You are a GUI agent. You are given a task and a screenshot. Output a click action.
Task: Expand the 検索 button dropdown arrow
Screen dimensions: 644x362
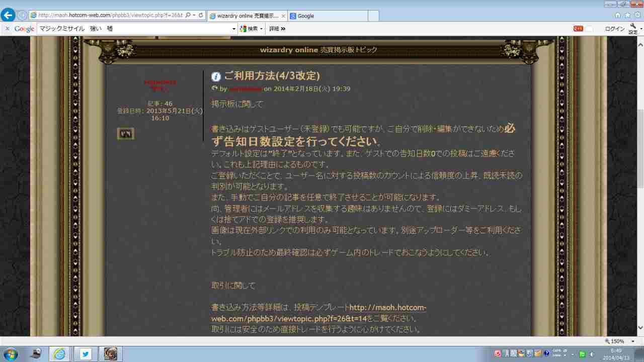pos(261,29)
